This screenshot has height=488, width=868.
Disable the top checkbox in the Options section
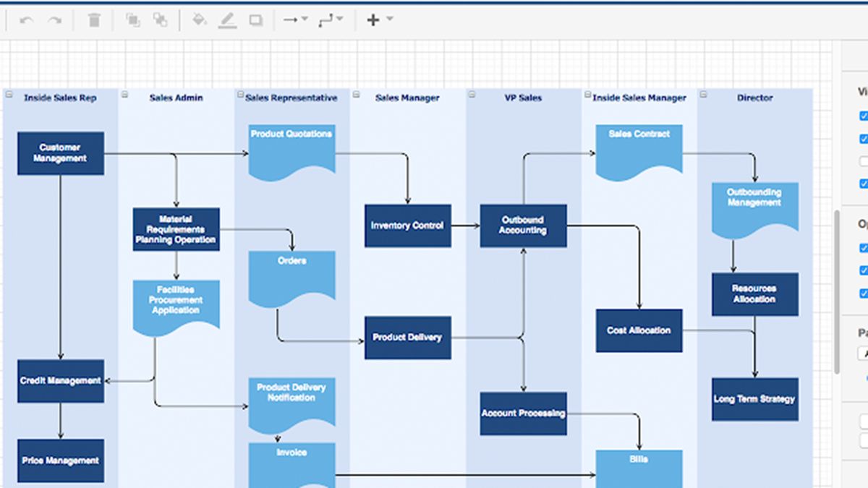pyautogui.click(x=862, y=248)
